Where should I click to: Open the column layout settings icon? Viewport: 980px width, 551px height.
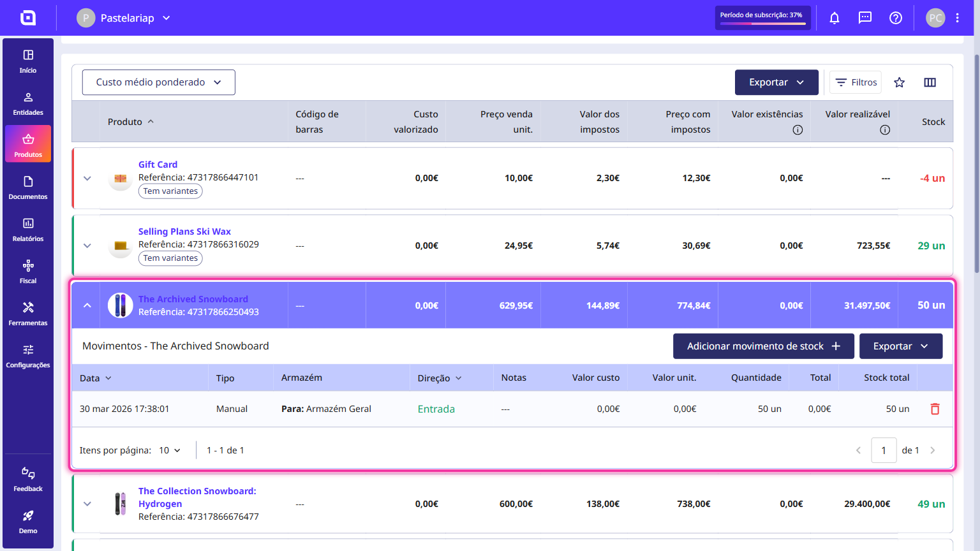point(930,82)
